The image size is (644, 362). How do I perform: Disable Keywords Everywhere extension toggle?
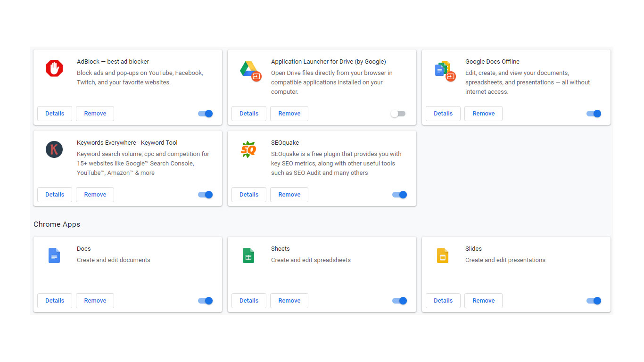click(206, 195)
